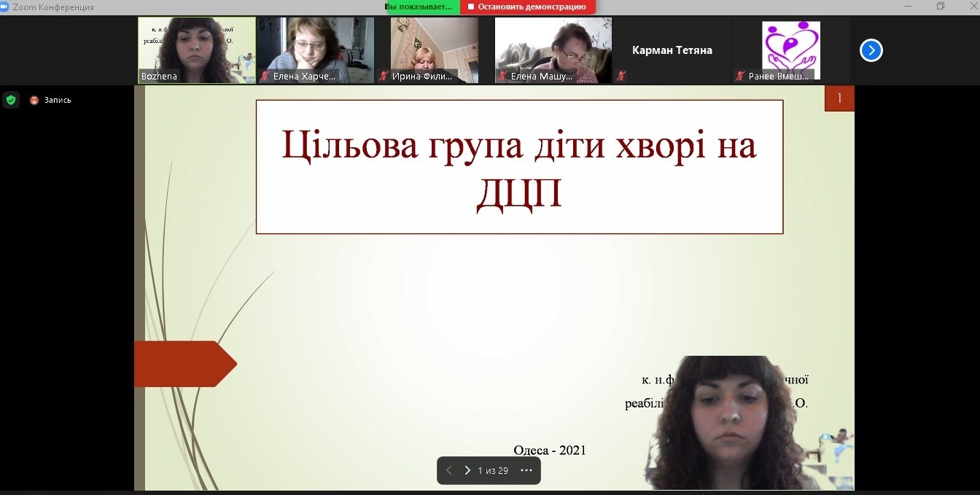Select Ирина Фили... participant video
The width and height of the screenshot is (980, 495).
pos(435,50)
